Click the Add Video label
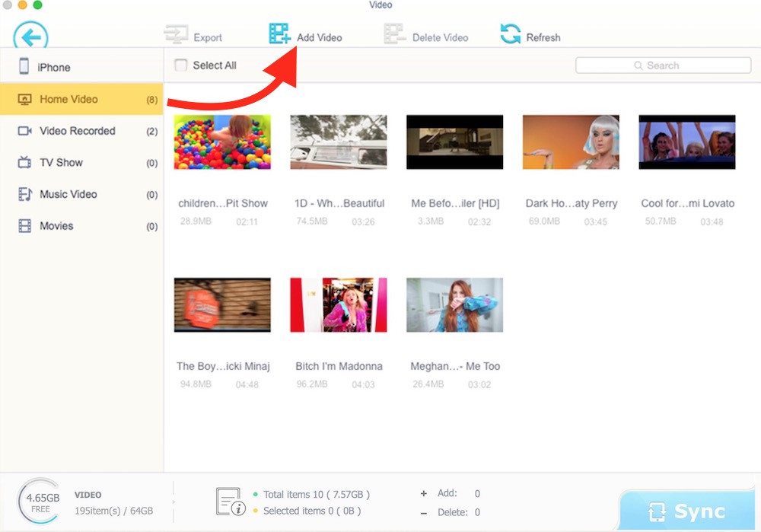 coord(320,37)
